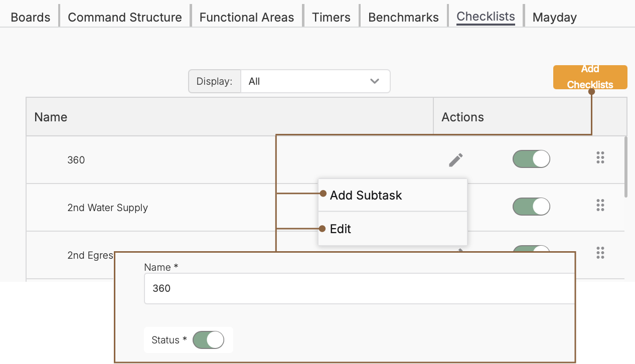This screenshot has width=635, height=364.
Task: Go to the Functional Areas tab
Action: 247,17
